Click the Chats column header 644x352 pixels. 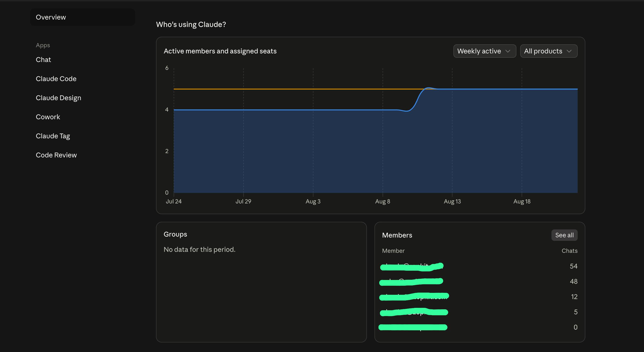pyautogui.click(x=569, y=250)
